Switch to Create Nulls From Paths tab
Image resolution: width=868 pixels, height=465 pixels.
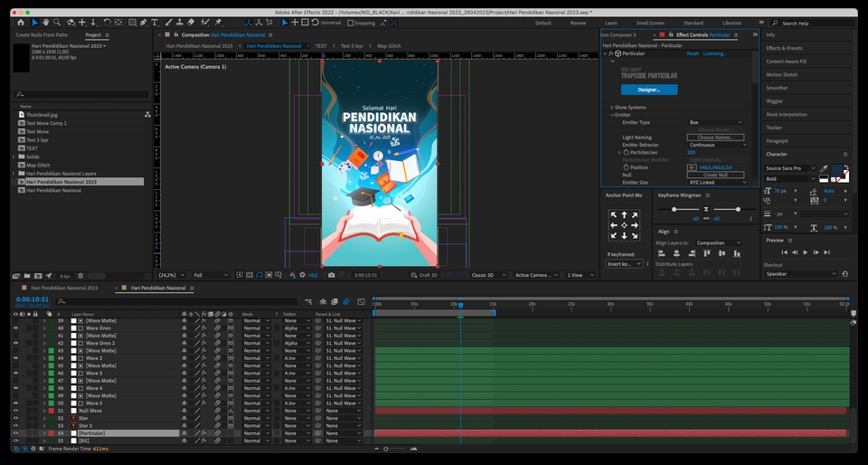(42, 35)
